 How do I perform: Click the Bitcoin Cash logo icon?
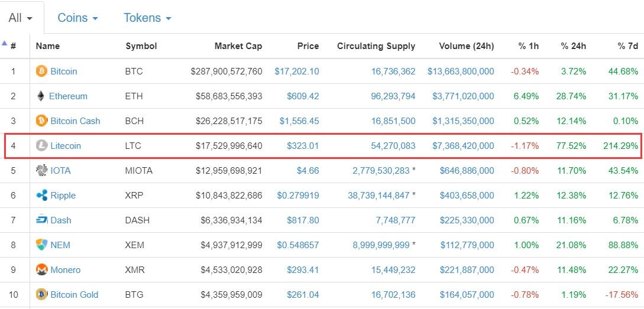point(41,121)
